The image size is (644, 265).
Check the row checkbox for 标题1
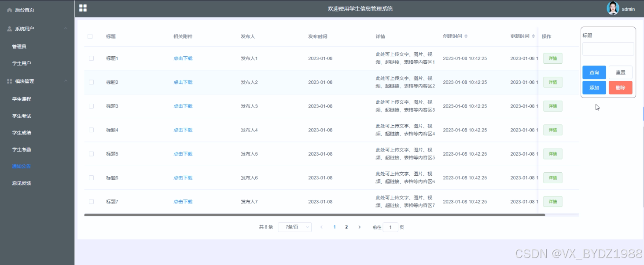[91, 58]
